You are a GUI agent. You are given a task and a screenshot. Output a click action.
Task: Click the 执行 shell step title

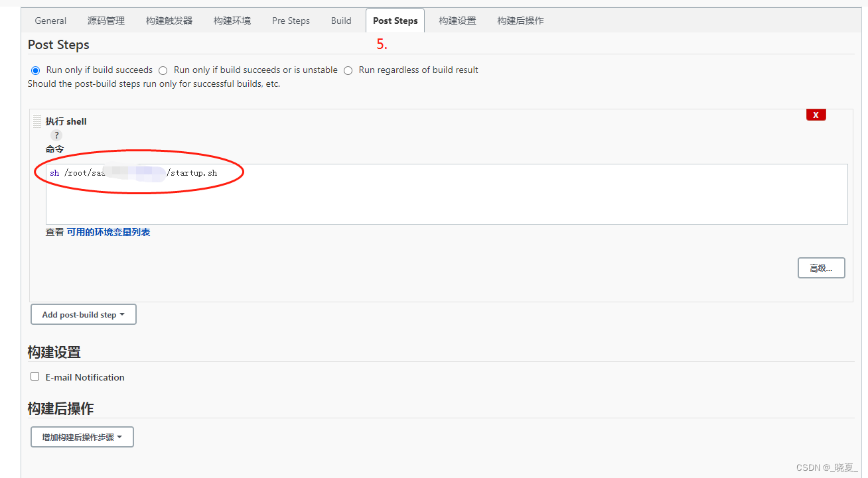[x=66, y=121]
